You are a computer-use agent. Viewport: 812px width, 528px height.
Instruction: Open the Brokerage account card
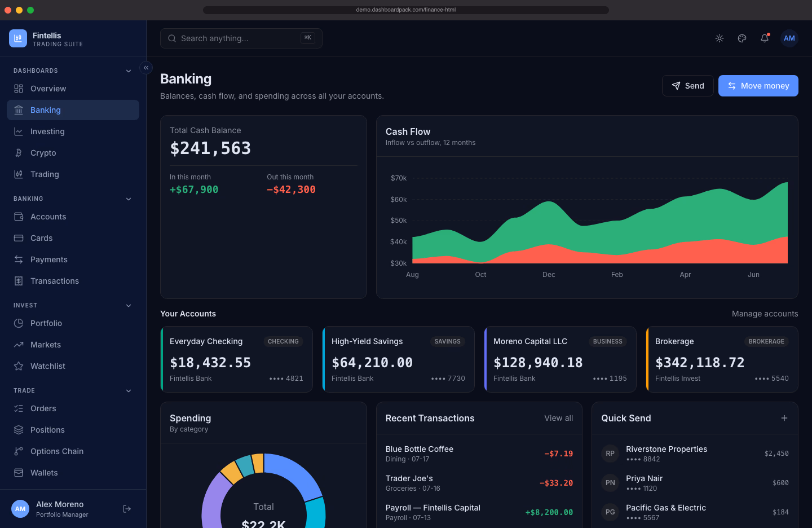(722, 359)
